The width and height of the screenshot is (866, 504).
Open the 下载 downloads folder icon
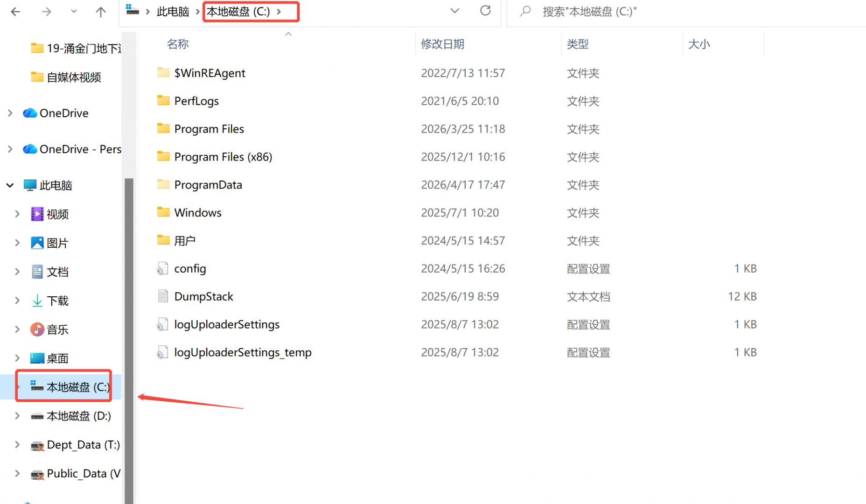pos(37,301)
